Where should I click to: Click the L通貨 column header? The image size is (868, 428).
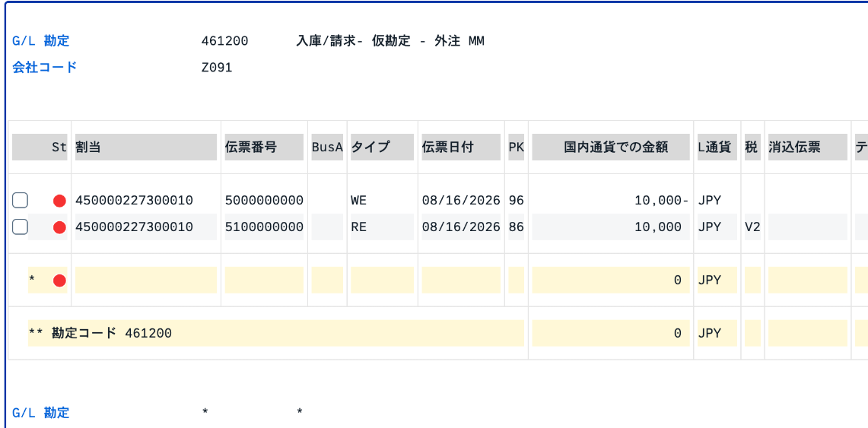click(x=717, y=147)
